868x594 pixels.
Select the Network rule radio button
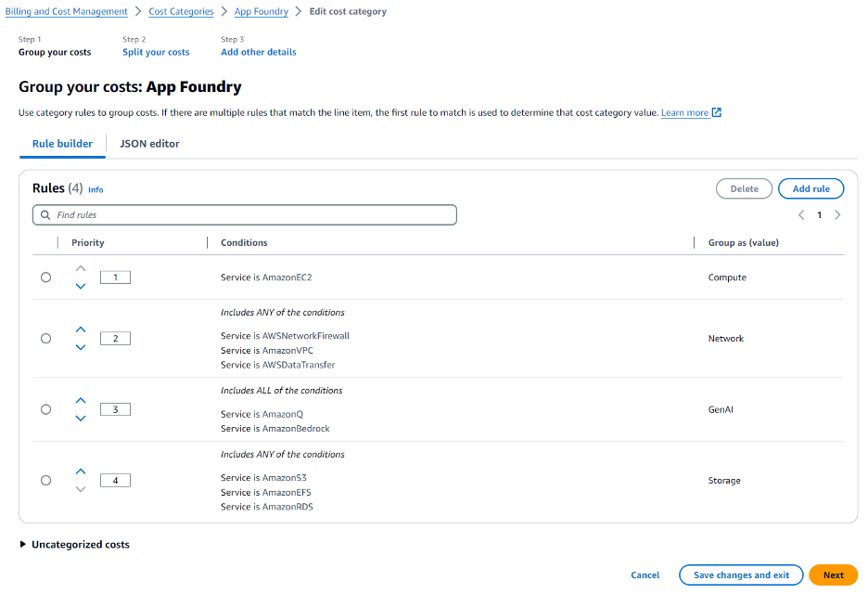pyautogui.click(x=45, y=338)
